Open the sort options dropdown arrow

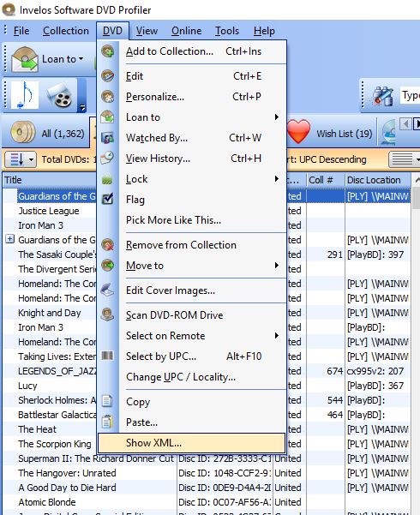[31, 160]
